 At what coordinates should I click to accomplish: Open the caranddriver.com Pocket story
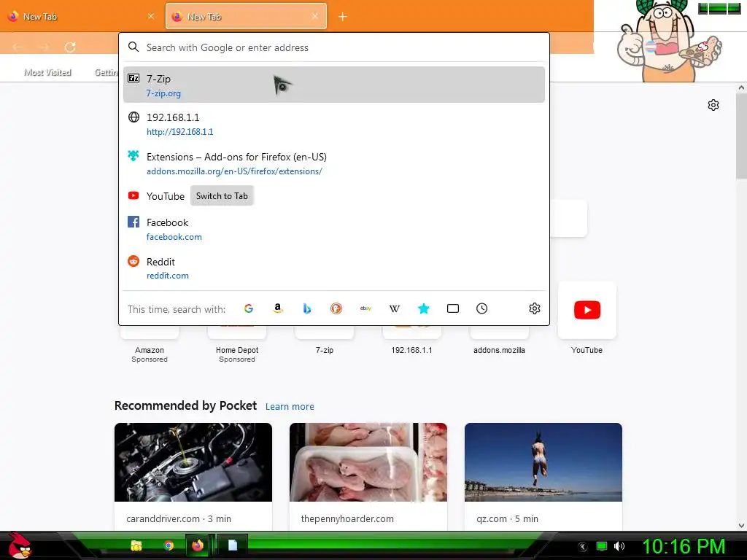193,476
